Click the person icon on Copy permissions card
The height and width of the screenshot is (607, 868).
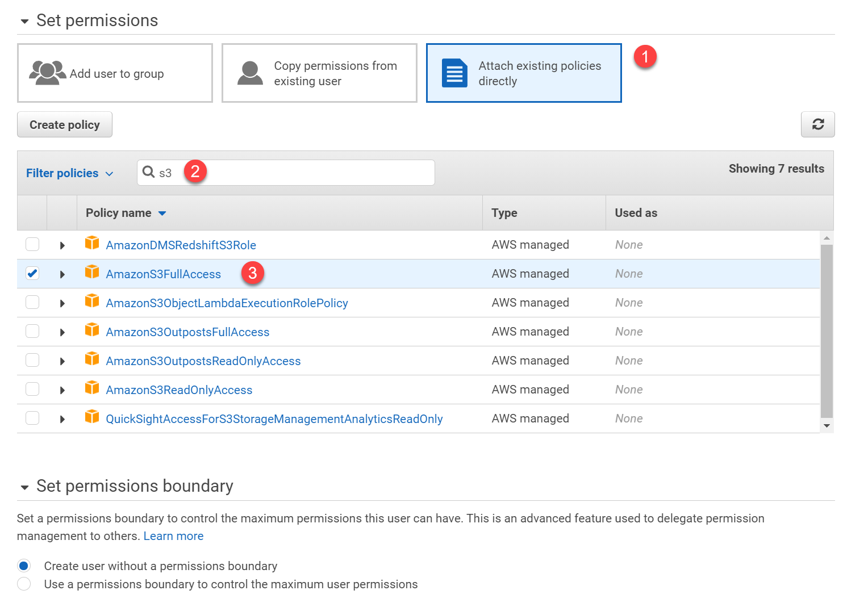pyautogui.click(x=250, y=73)
